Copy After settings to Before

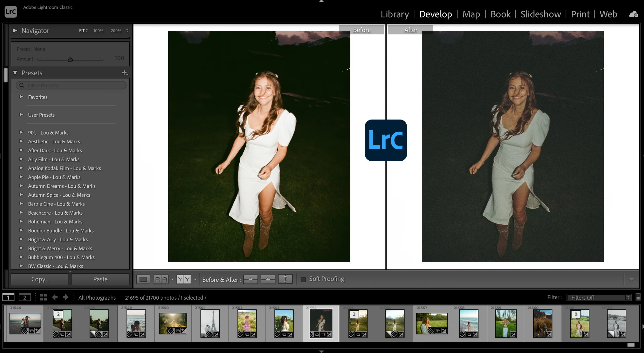[268, 279]
